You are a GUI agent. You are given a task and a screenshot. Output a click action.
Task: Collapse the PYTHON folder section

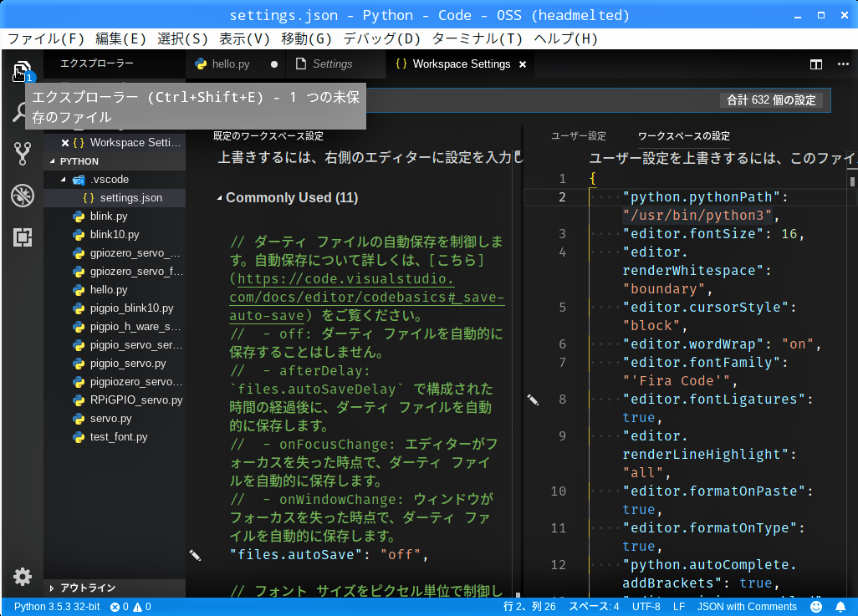click(53, 161)
